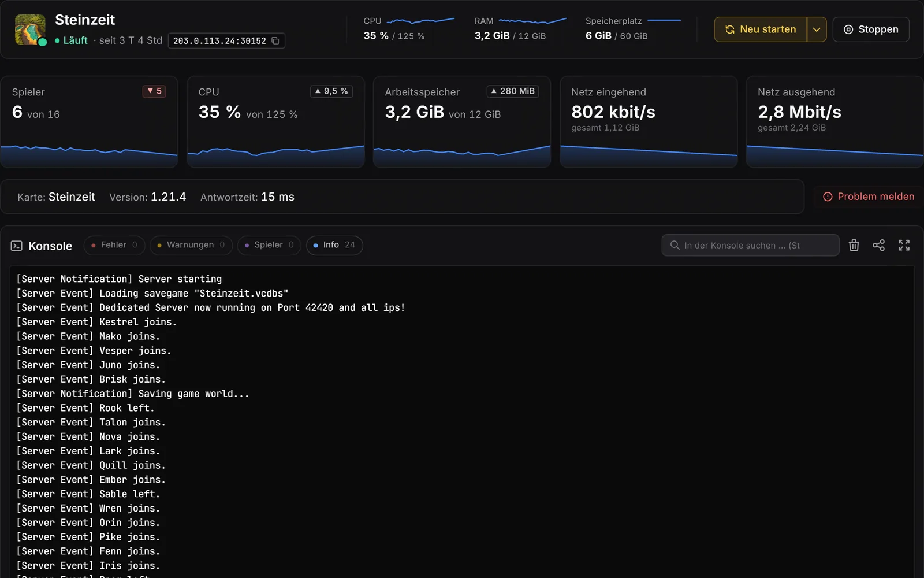Screen dimensions: 924x578
Task: Click the header CPU sparkline
Action: point(420,21)
